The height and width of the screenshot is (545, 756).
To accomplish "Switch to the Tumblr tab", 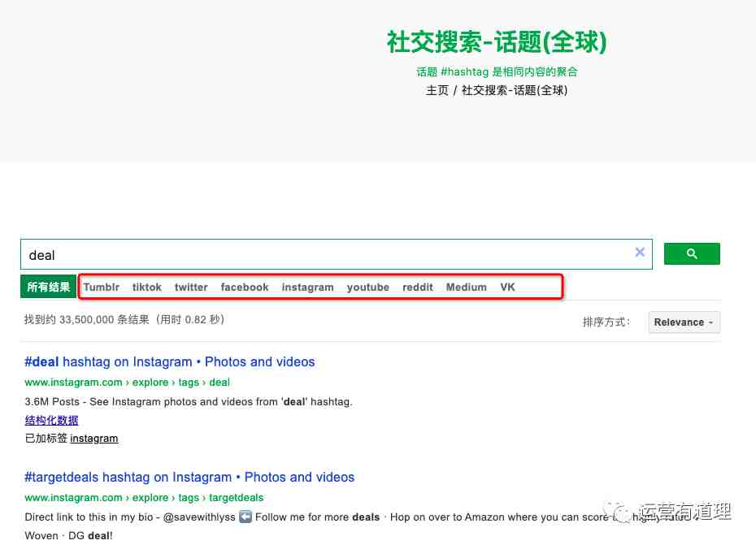I will coord(102,288).
